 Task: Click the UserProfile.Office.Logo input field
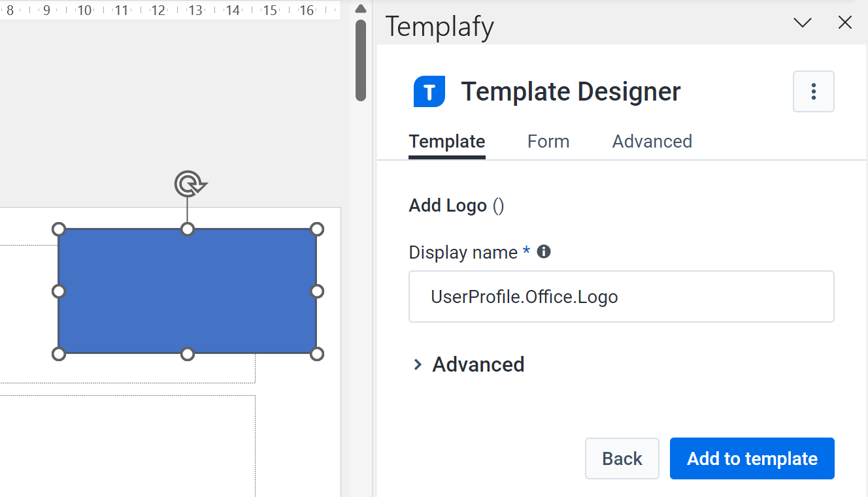click(x=621, y=296)
